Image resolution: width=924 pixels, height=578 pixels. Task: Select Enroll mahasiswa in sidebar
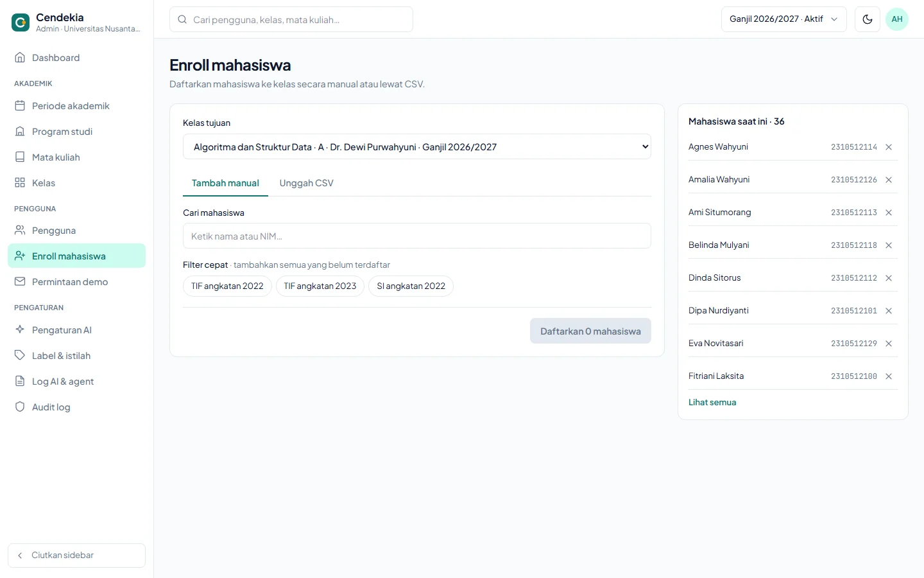click(x=76, y=256)
